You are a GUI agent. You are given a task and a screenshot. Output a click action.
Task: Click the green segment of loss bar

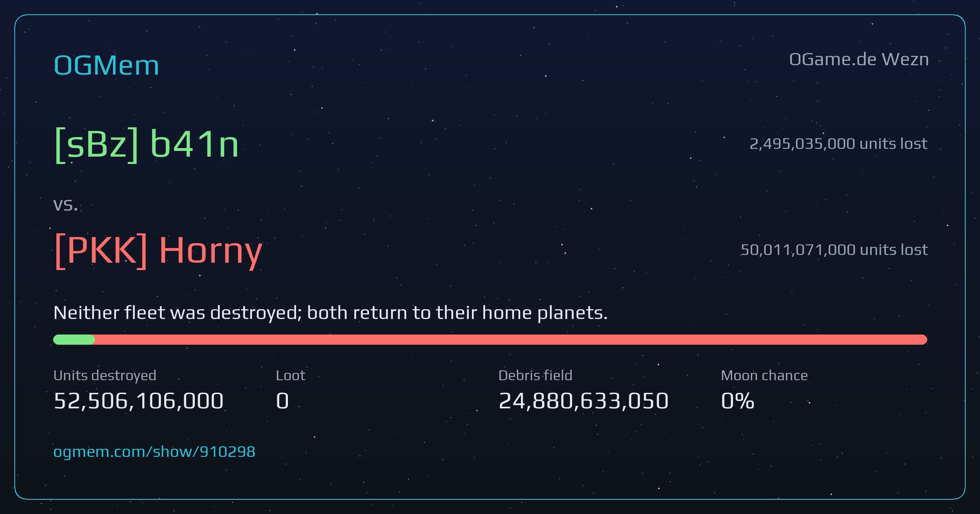(x=74, y=339)
